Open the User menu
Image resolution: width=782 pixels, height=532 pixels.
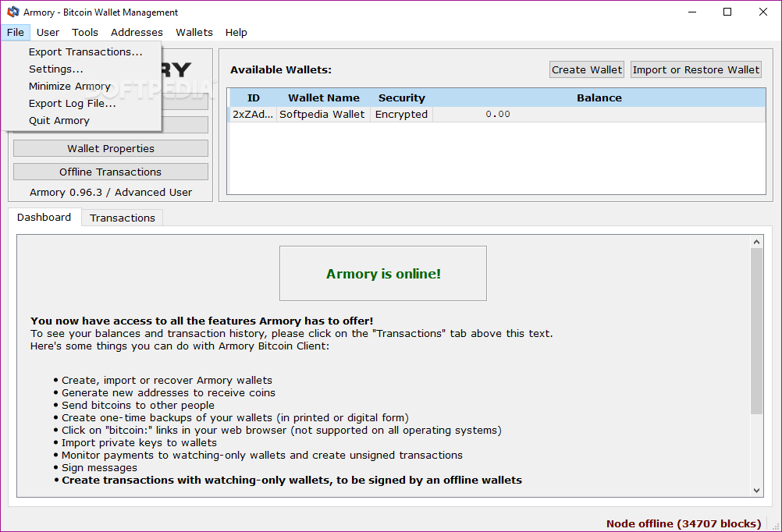pos(48,33)
